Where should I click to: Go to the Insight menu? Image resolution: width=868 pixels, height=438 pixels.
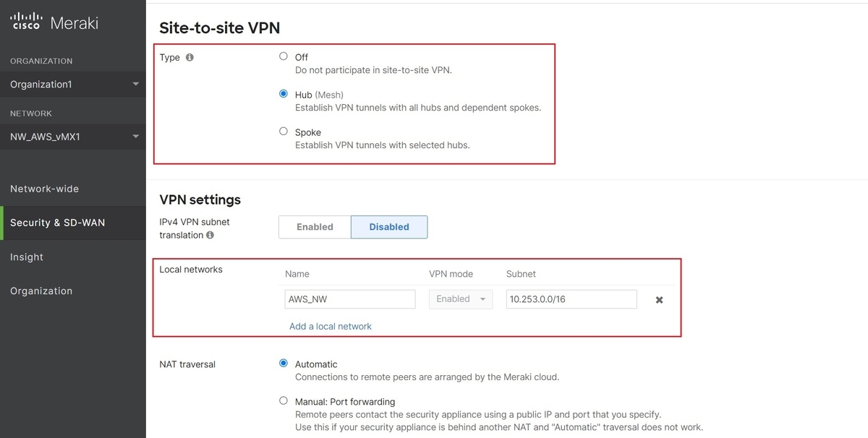click(27, 257)
